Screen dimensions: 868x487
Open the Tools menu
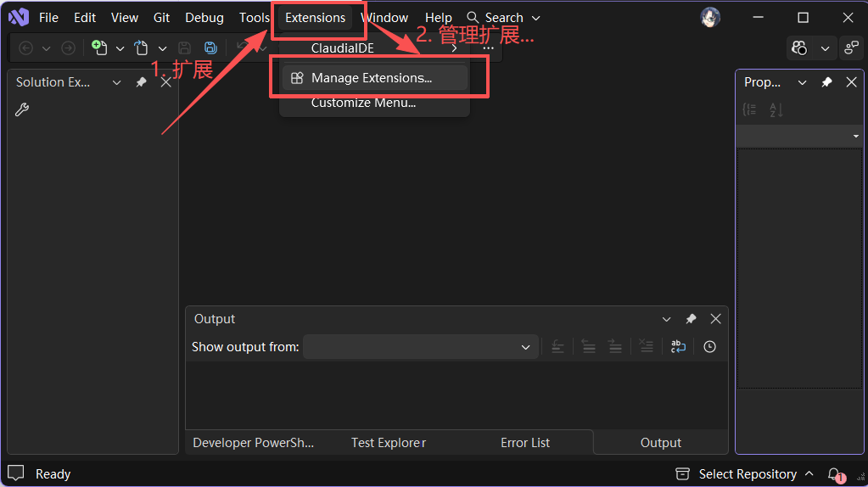254,18
